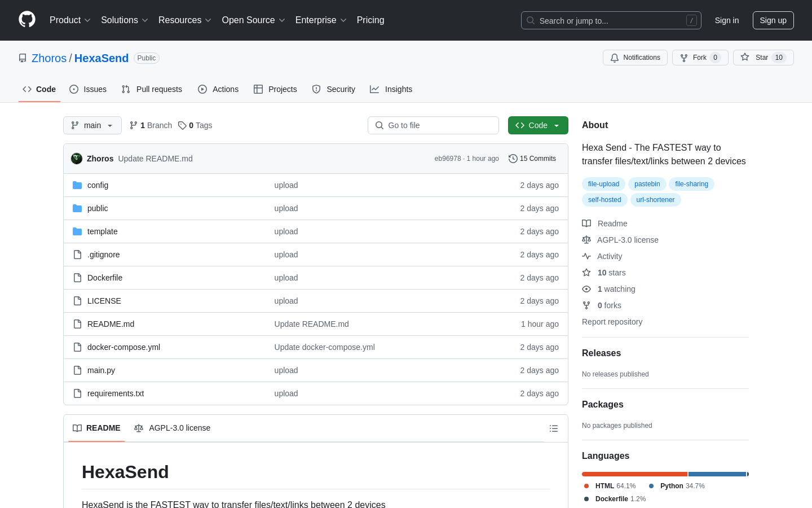Viewport: 812px width, 508px height.
Task: Click the README.md file icon
Action: point(77,324)
